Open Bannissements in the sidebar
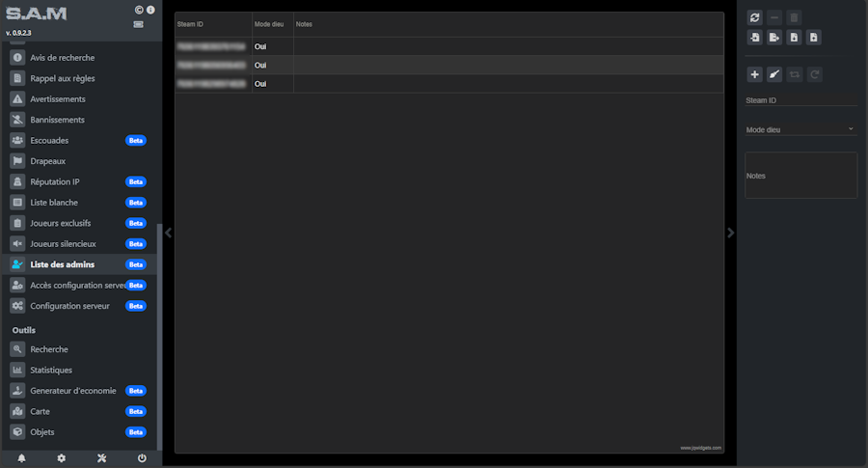The width and height of the screenshot is (868, 468). (57, 120)
